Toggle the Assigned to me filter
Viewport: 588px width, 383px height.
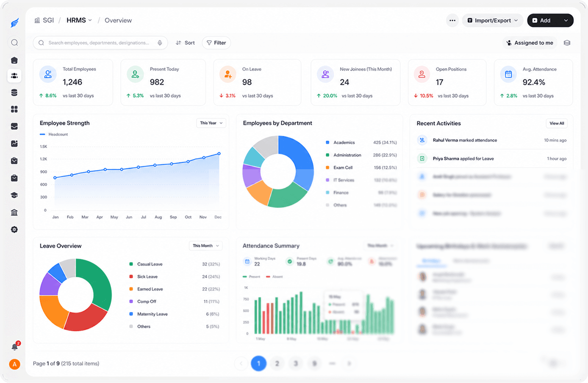point(530,43)
